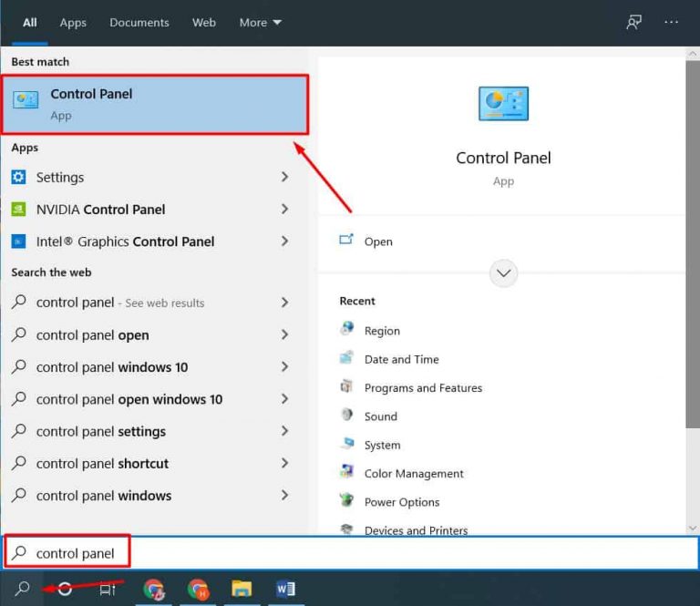The width and height of the screenshot is (700, 606).
Task: Open the More dropdown tab
Action: point(261,22)
